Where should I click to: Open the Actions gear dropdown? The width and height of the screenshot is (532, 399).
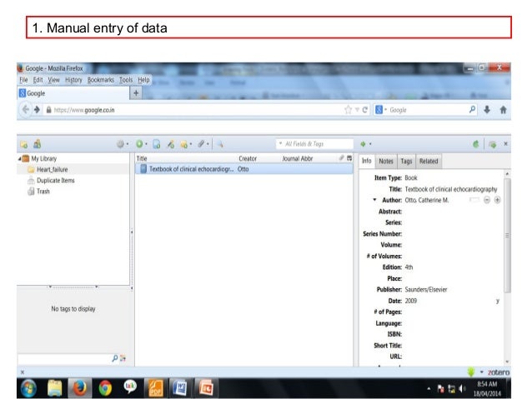[x=122, y=144]
